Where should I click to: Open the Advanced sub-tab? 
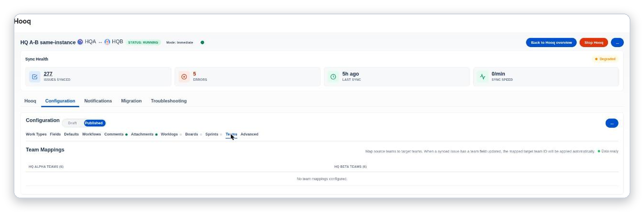coord(250,134)
